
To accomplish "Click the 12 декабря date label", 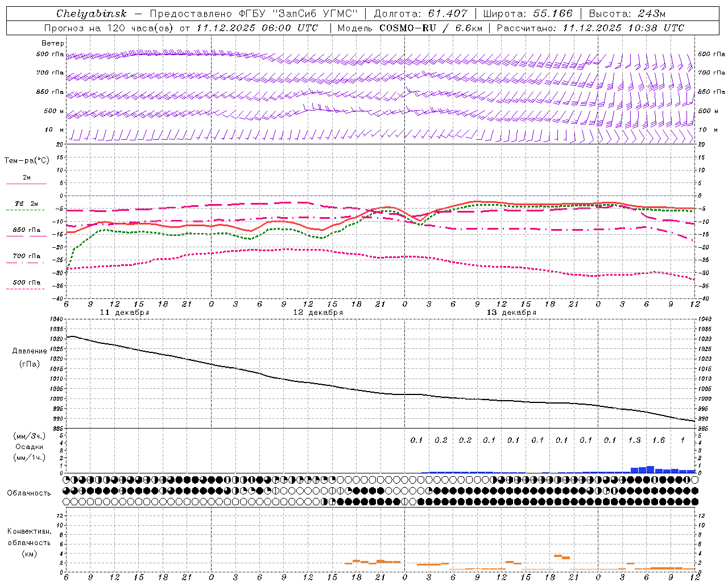I will [x=318, y=313].
